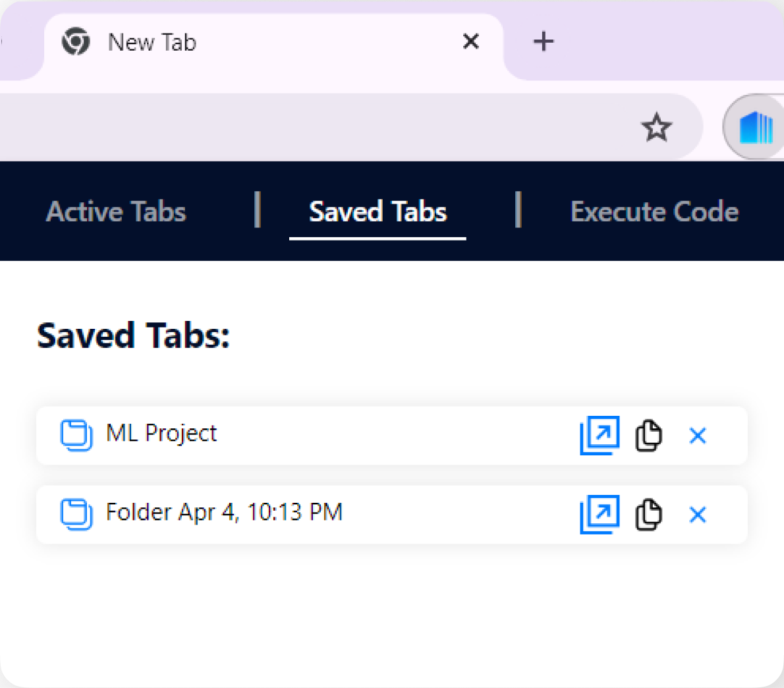Click the blue tab manager extension icon
This screenshot has height=688, width=784.
(755, 127)
